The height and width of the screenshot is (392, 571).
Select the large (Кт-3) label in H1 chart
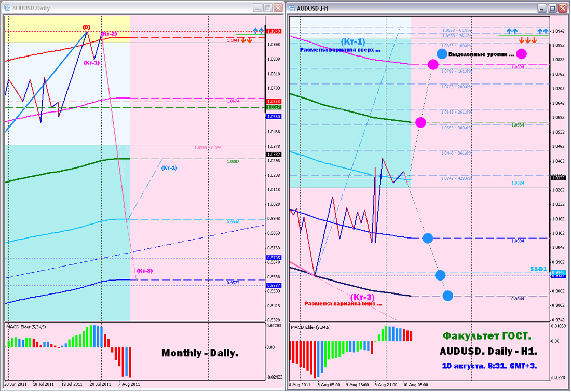(x=362, y=297)
